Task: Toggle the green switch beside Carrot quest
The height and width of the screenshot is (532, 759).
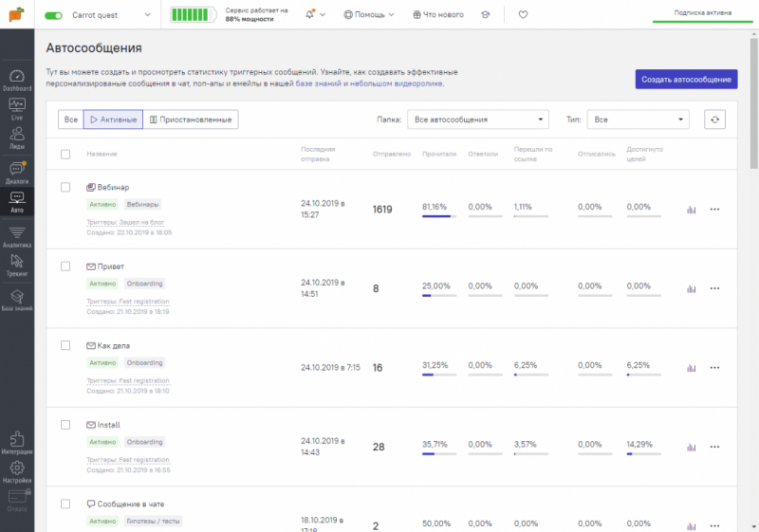Action: pos(53,15)
